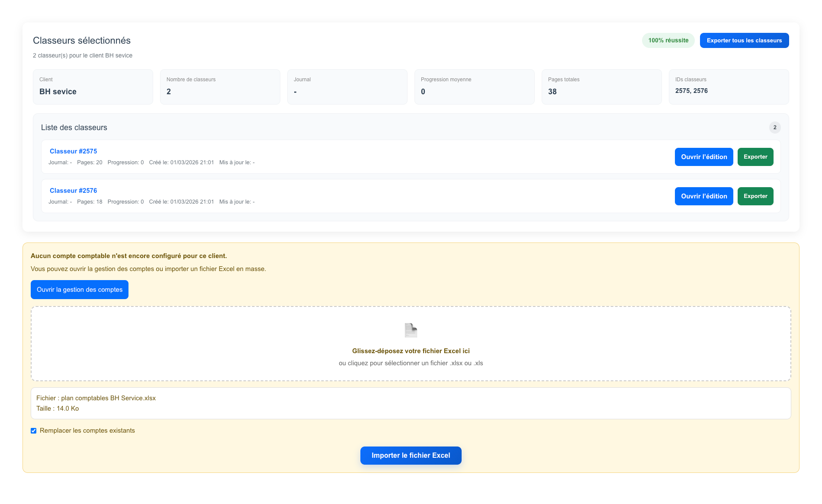Screen dimensions: 822x504
Task: Click the 'IDs classeurs' card
Action: coord(729,87)
